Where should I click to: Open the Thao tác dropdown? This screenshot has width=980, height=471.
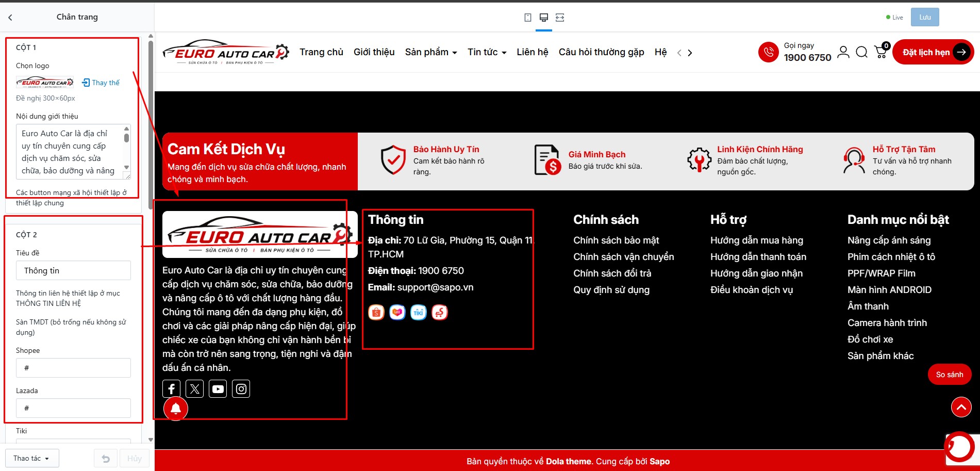tap(32, 458)
